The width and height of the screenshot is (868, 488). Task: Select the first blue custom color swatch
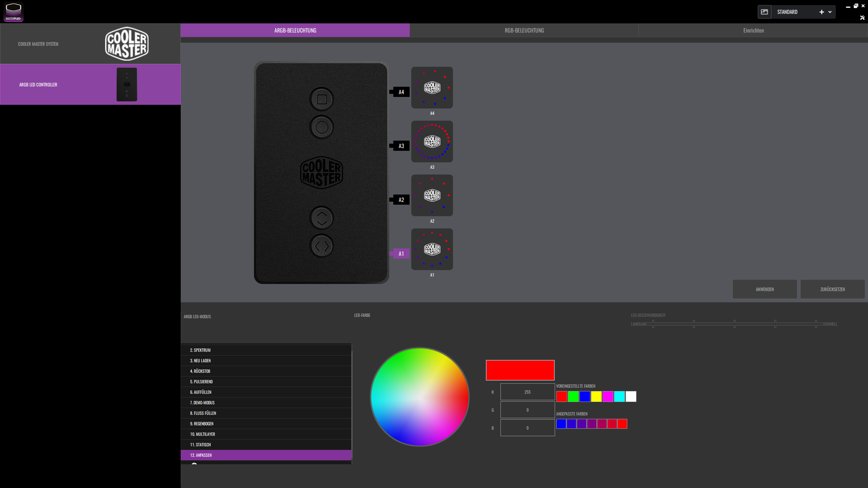pyautogui.click(x=561, y=424)
